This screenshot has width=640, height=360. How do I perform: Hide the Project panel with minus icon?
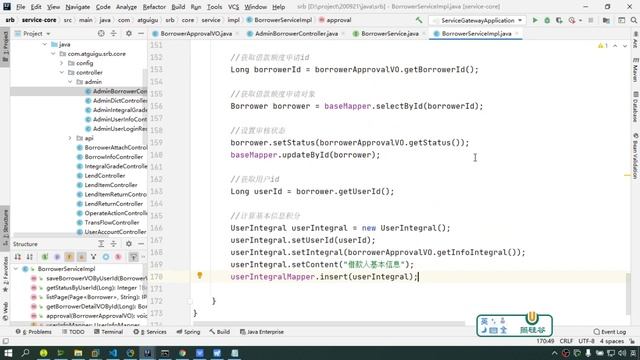(141, 33)
